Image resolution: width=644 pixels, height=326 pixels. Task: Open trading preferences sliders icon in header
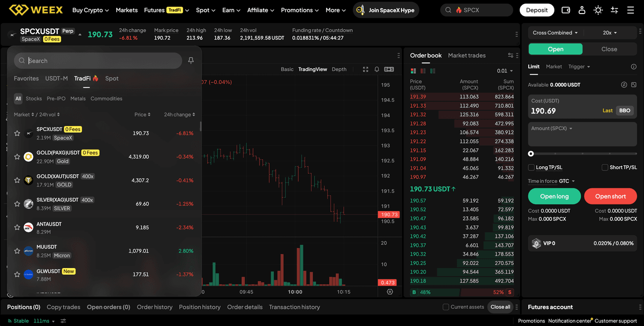(x=614, y=10)
